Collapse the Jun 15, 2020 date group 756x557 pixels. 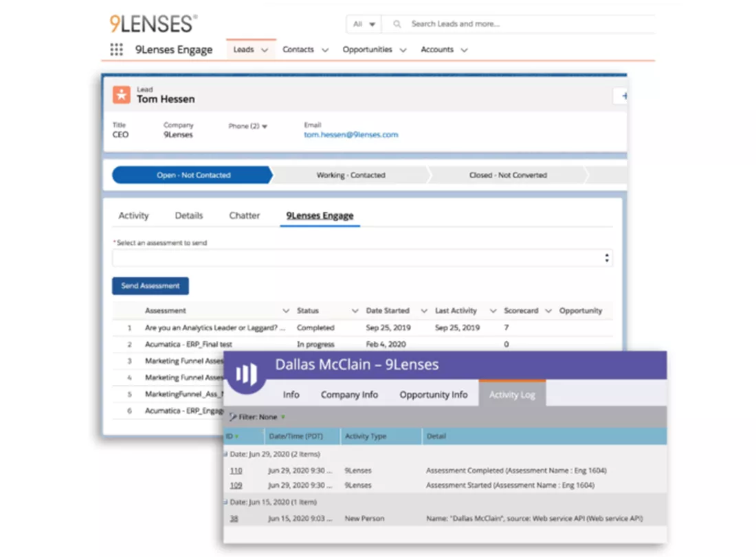pos(225,502)
